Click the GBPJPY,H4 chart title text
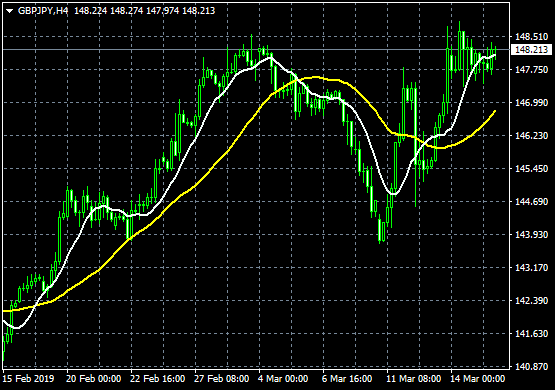This screenshot has width=555, height=390. (x=43, y=11)
